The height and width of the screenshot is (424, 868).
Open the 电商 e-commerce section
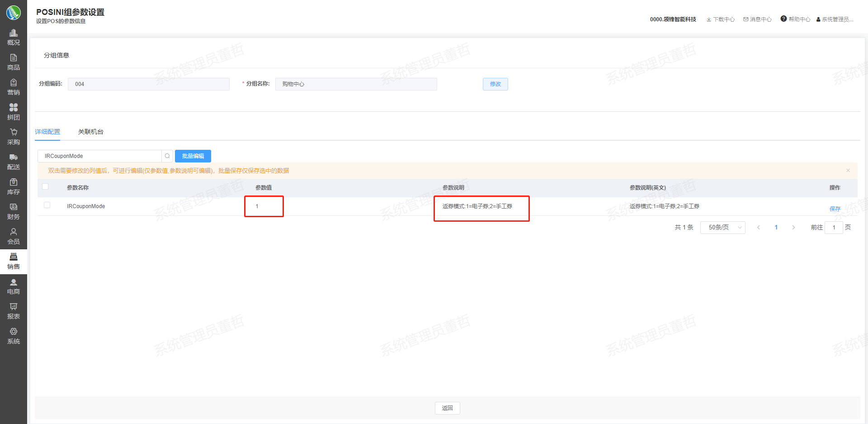14,286
